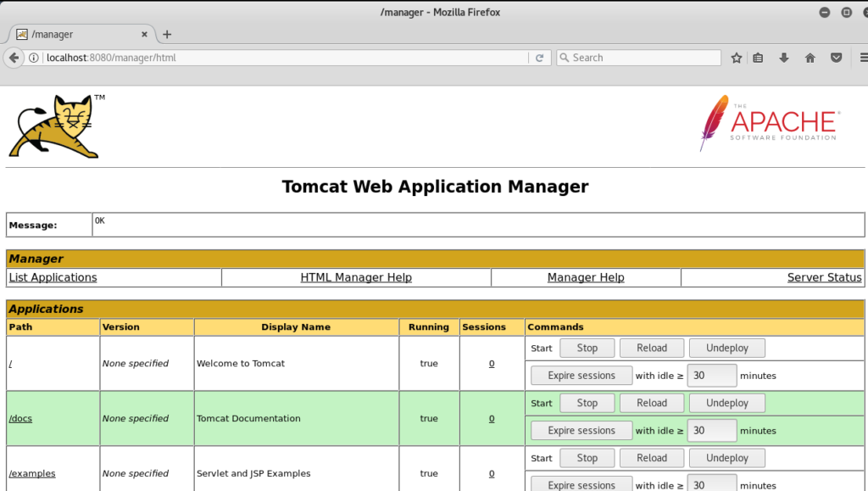Open sessions count for /docs

tap(492, 418)
